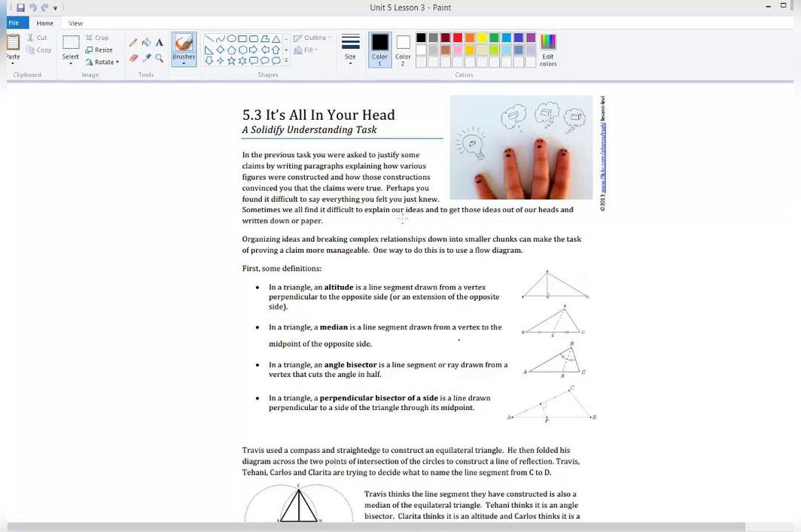Open the File menu

coord(14,23)
